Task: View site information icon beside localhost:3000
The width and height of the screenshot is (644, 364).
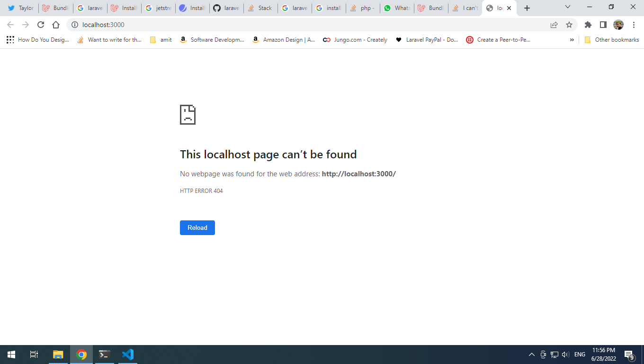Action: (x=75, y=25)
